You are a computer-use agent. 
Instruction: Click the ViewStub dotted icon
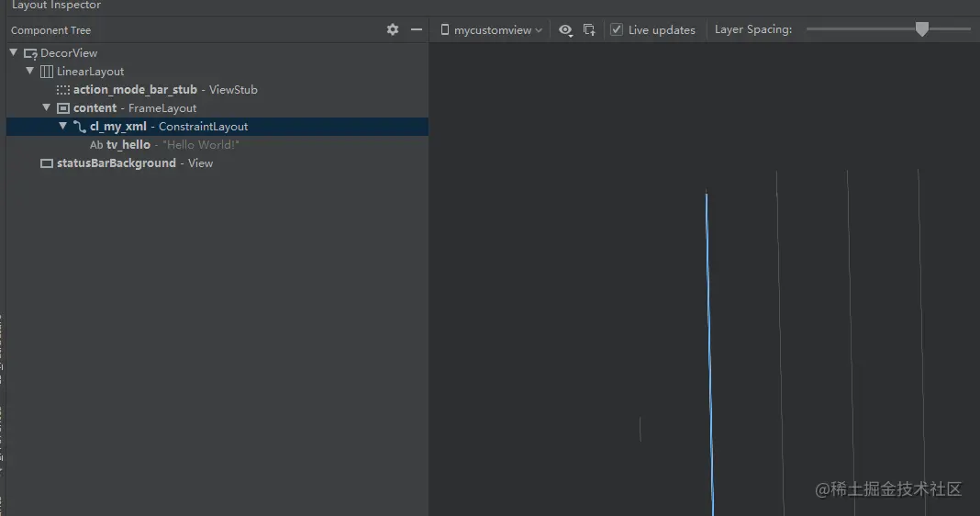[63, 90]
